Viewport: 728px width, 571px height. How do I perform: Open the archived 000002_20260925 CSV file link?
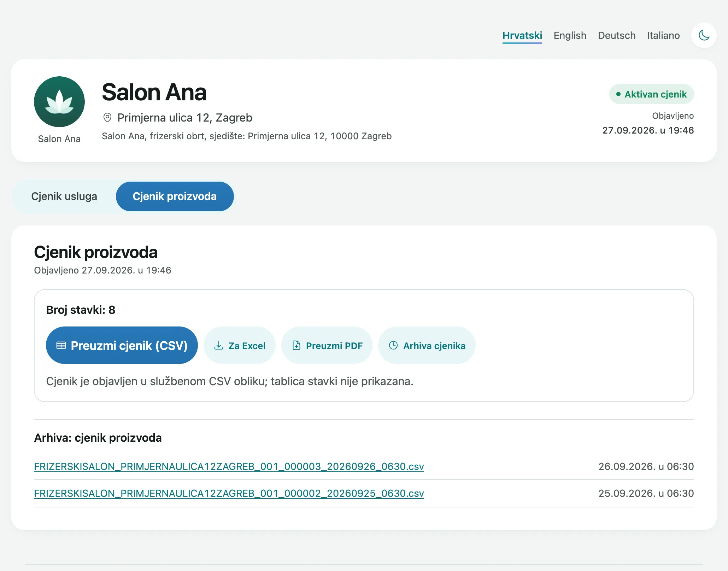tap(229, 493)
